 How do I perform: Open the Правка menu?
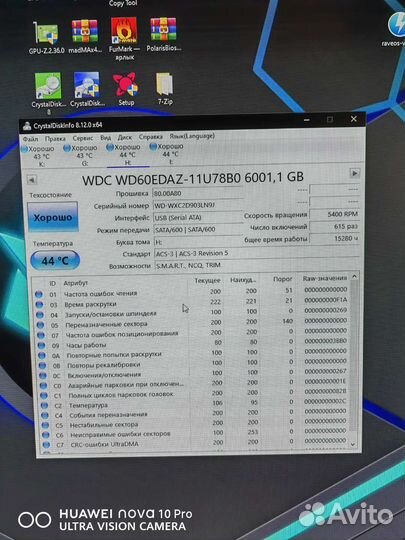click(55, 138)
